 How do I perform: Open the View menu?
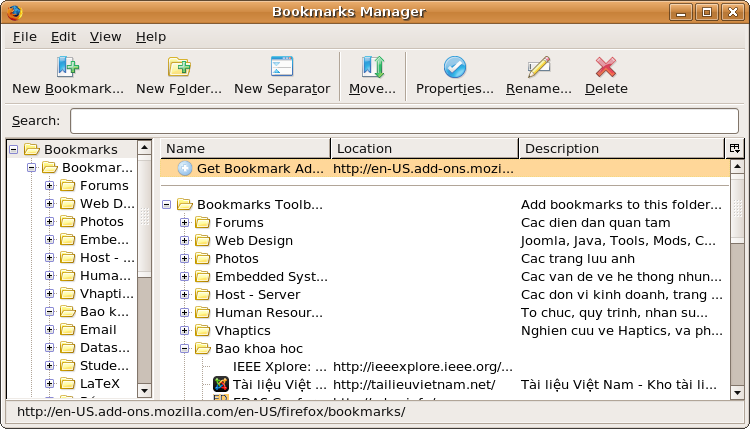pyautogui.click(x=105, y=36)
